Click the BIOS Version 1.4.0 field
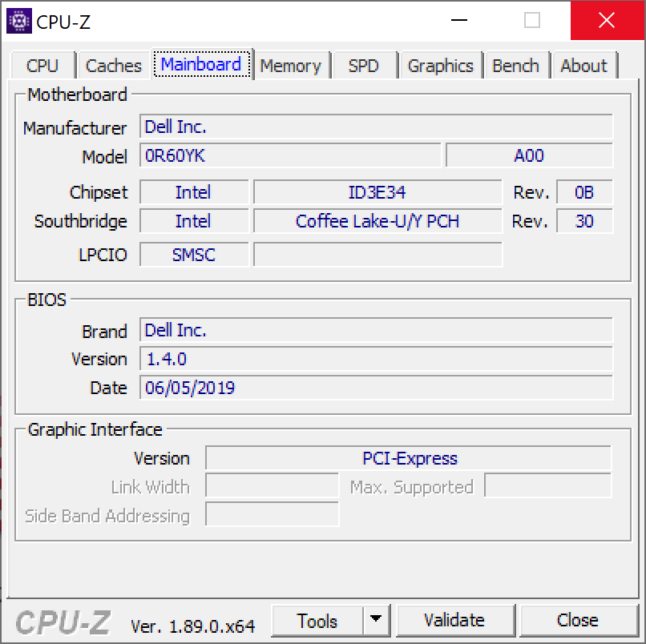646x644 pixels. coord(376,359)
